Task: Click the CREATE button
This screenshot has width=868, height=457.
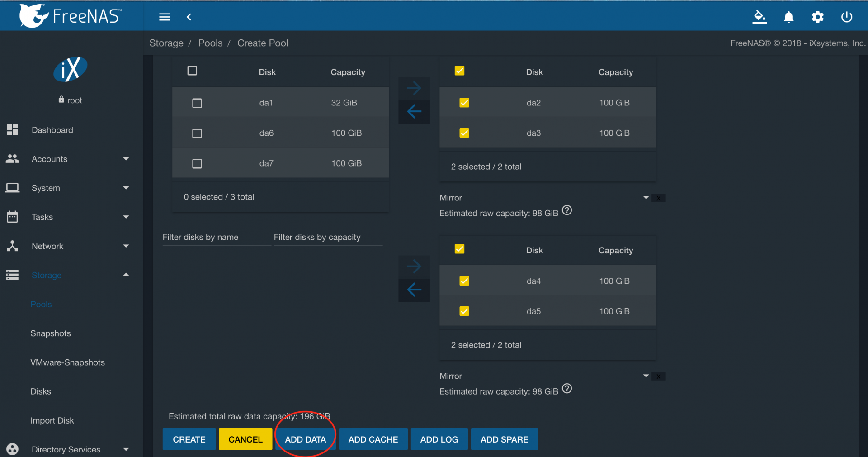Action: tap(189, 439)
